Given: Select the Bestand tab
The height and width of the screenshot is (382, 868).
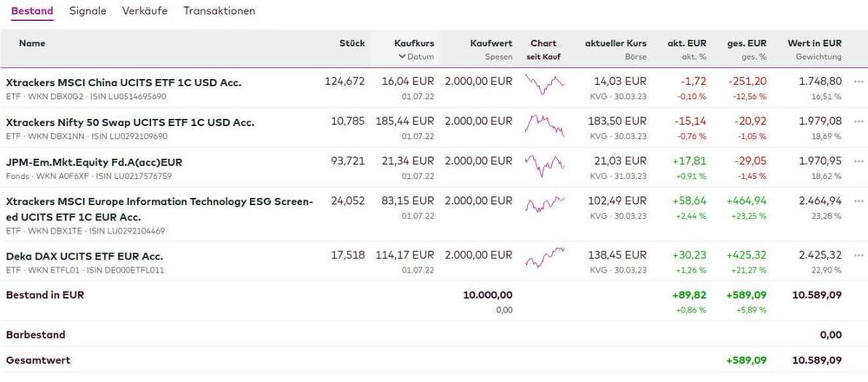Looking at the screenshot, I should (x=32, y=11).
